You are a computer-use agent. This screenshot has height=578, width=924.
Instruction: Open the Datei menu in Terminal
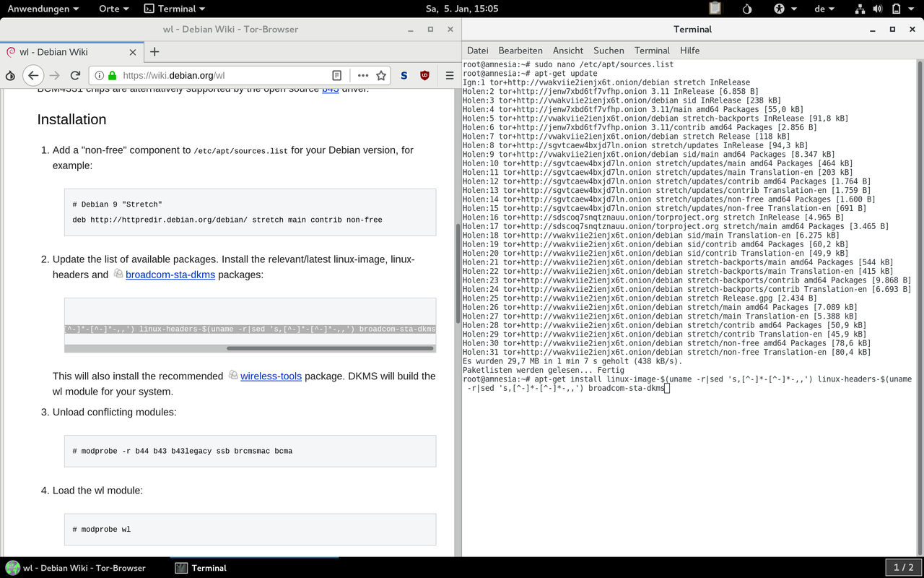pos(478,51)
